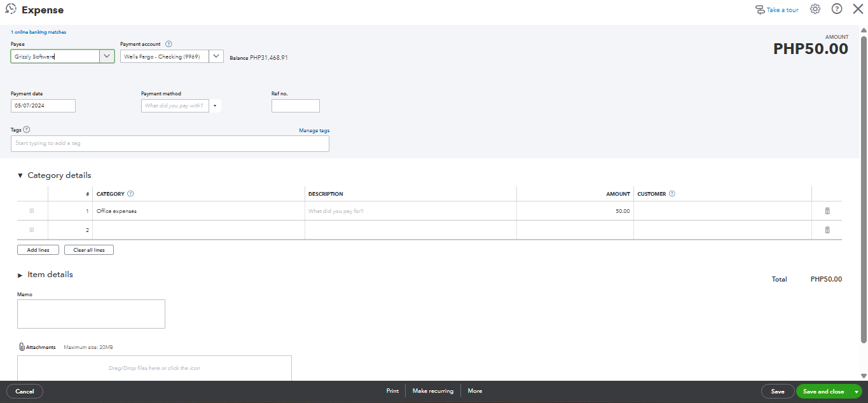Click the Category column help icon
This screenshot has width=868, height=403.
[x=130, y=194]
